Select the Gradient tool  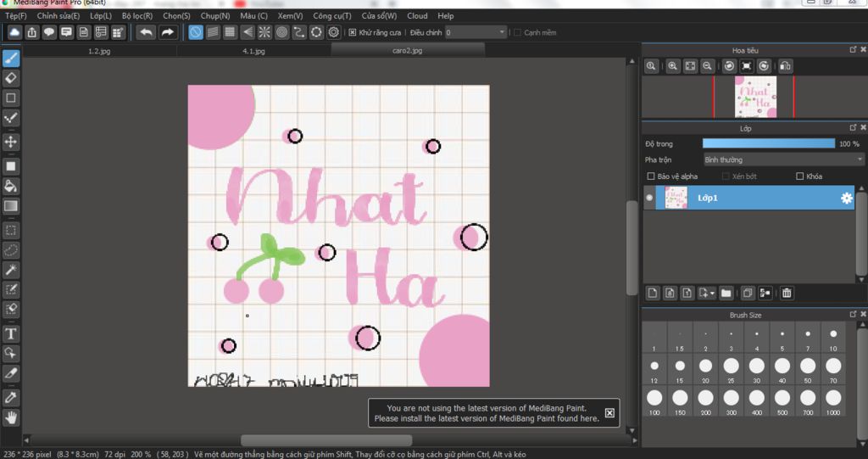11,205
